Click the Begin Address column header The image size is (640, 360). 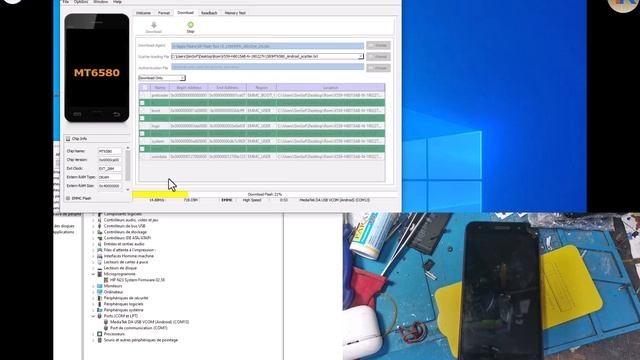pos(189,87)
